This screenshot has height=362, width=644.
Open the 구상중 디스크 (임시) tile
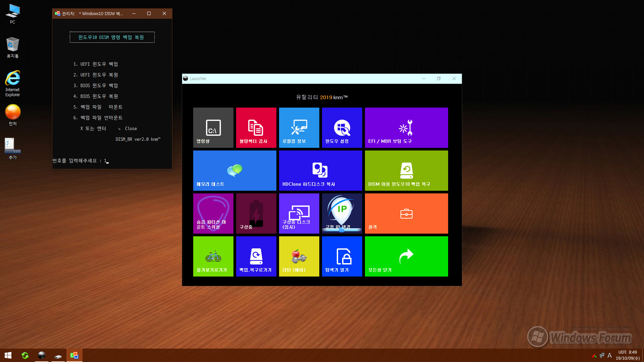click(299, 213)
